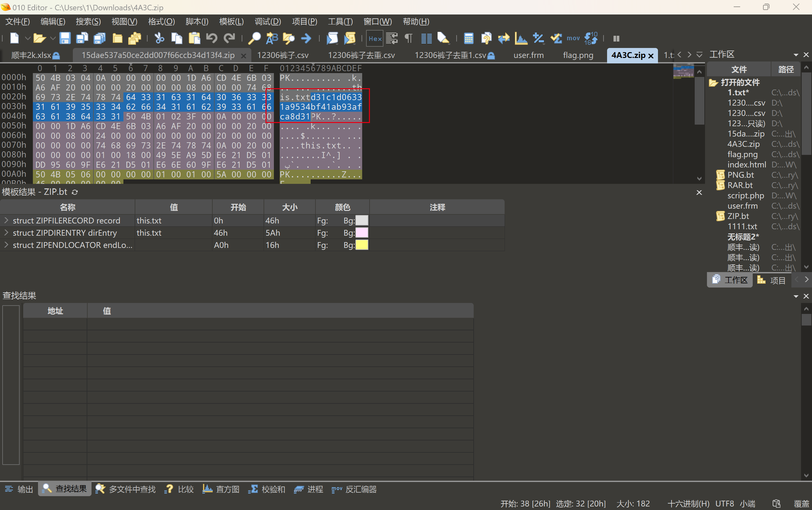This screenshot has height=510, width=812.
Task: Toggle the Hex edit mode button
Action: [375, 38]
